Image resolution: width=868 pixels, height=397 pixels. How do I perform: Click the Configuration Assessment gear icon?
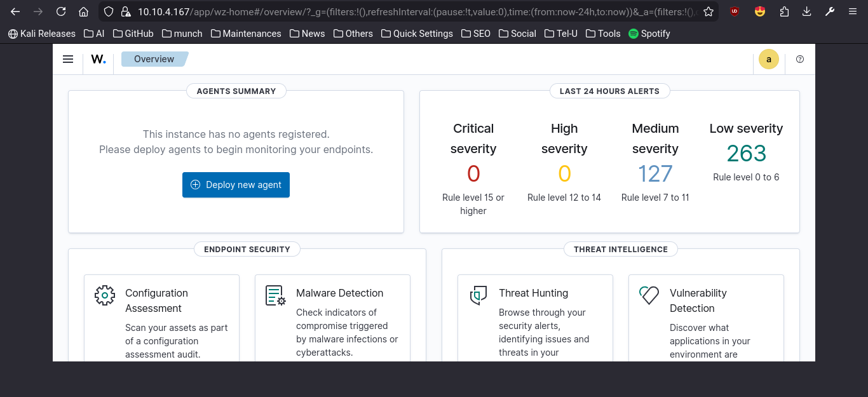pos(105,295)
